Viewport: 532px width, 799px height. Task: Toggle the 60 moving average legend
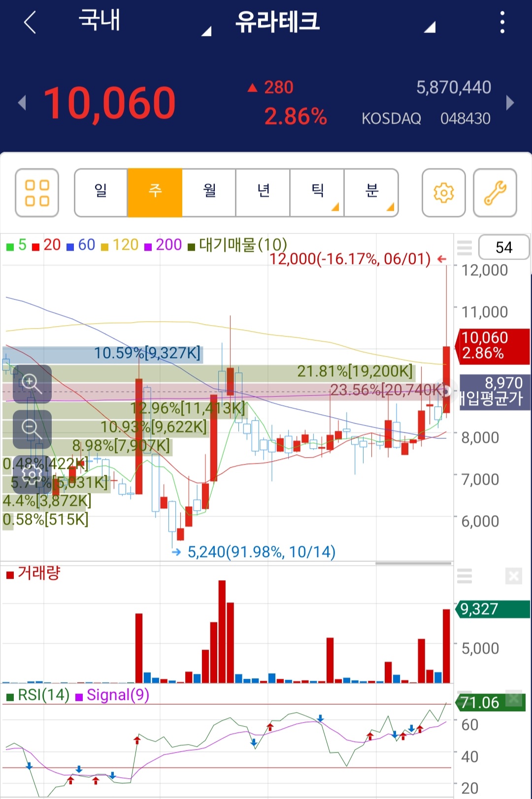pyautogui.click(x=81, y=245)
